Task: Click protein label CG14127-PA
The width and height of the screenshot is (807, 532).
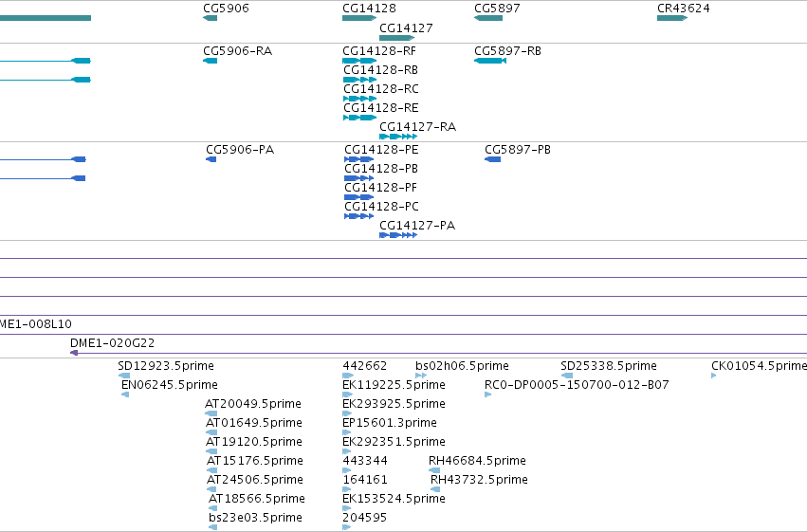Action: (x=417, y=226)
